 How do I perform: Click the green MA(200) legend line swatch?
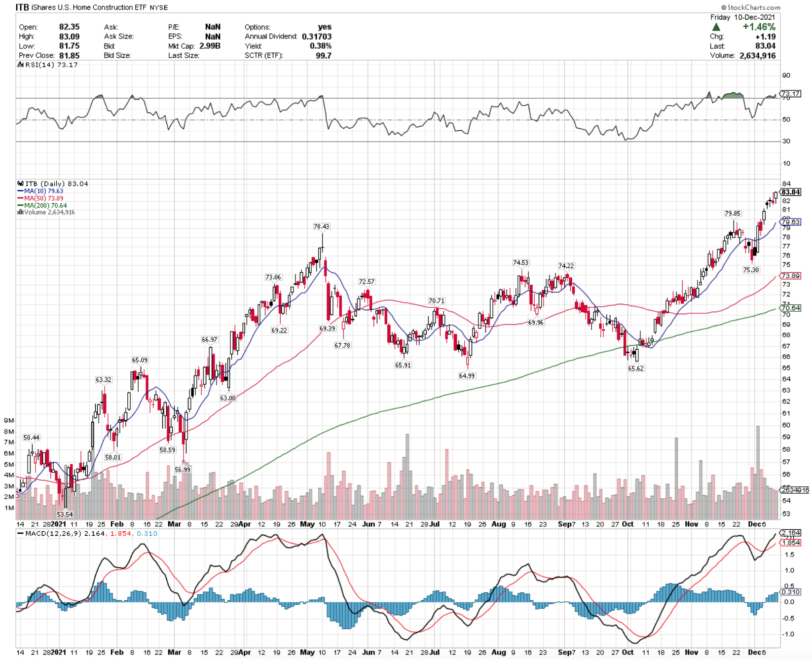[x=20, y=206]
